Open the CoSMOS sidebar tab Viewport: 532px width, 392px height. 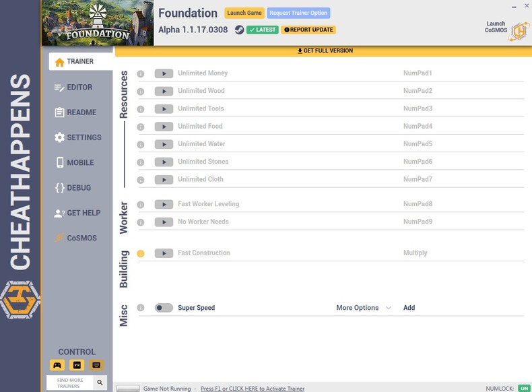(x=75, y=238)
